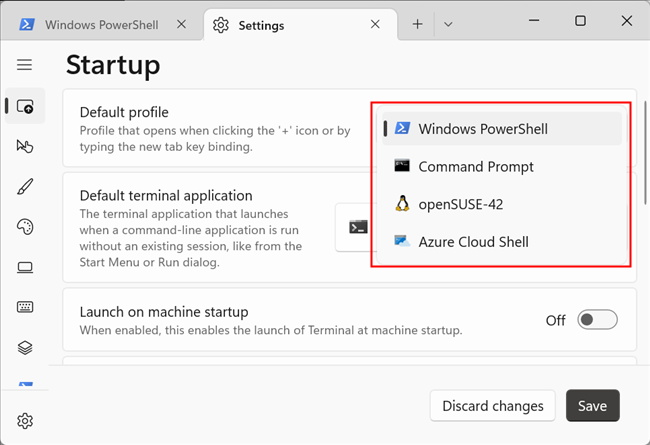Viewport: 650px width, 445px height.
Task: Click the 'Startup' page heading
Action: pos(113,65)
